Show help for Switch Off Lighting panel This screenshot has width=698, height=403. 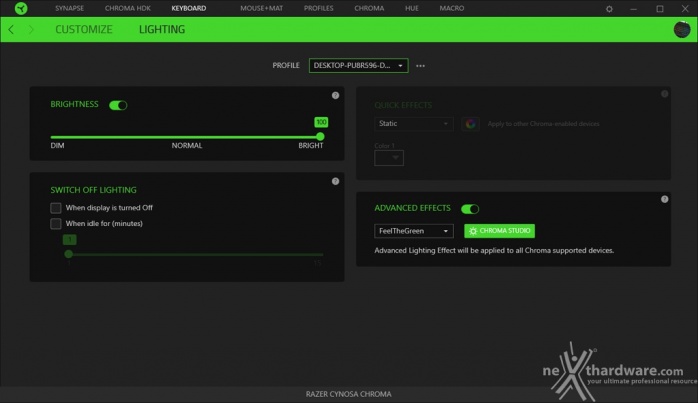click(335, 181)
